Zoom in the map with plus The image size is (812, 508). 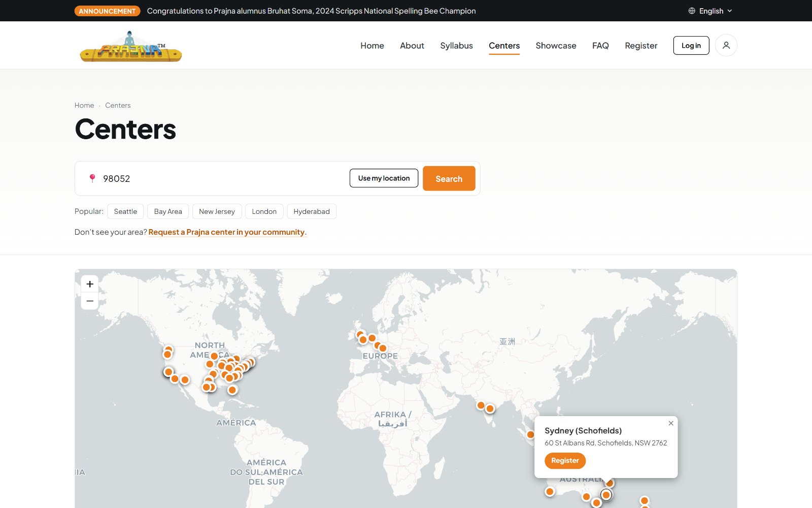point(90,284)
